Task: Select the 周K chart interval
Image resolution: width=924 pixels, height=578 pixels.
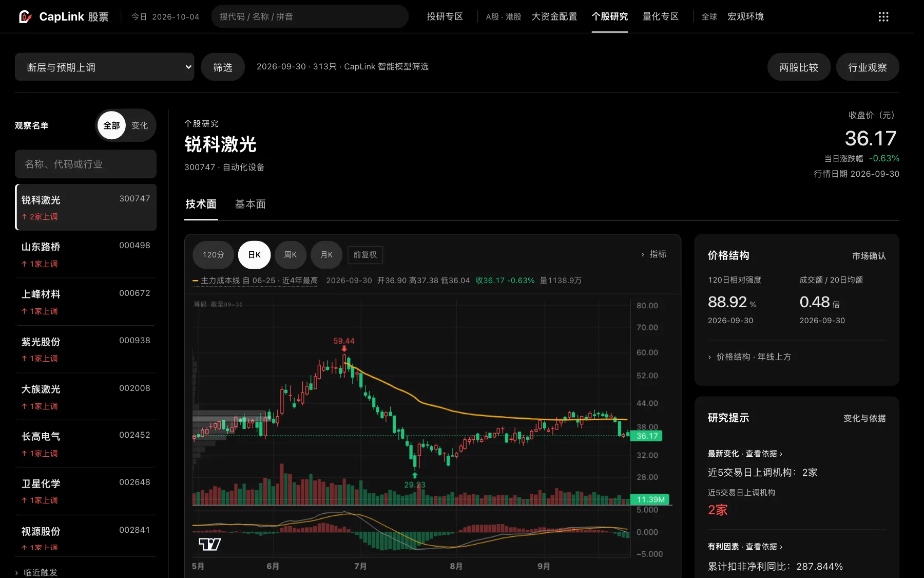Action: pyautogui.click(x=291, y=255)
